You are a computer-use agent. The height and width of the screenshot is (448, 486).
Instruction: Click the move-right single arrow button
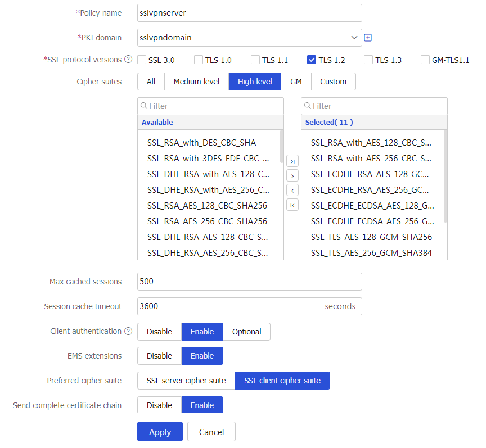click(292, 176)
